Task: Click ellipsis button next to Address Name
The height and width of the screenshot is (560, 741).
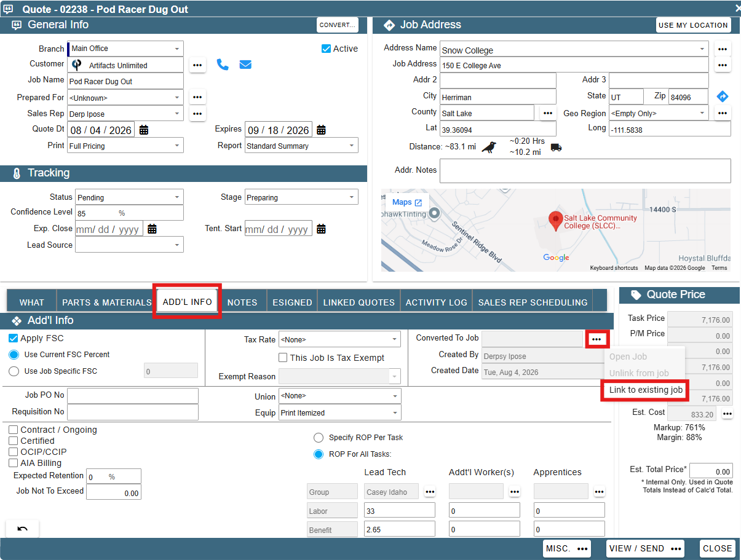Action: 723,49
